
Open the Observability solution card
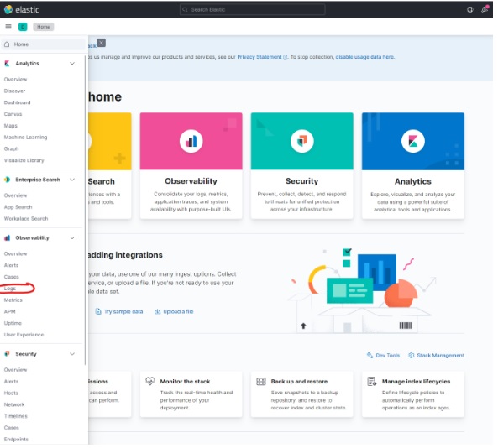pyautogui.click(x=191, y=165)
